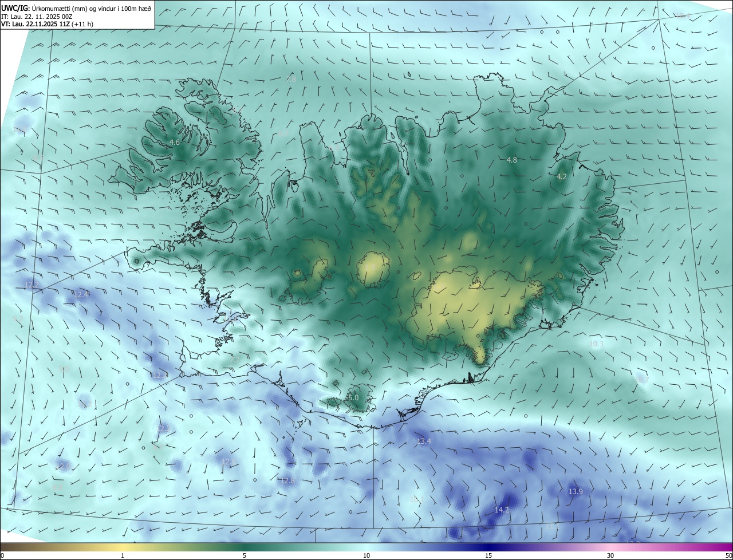Click the 10.7 value label
Screen dimensions: 733x560
(x=642, y=380)
